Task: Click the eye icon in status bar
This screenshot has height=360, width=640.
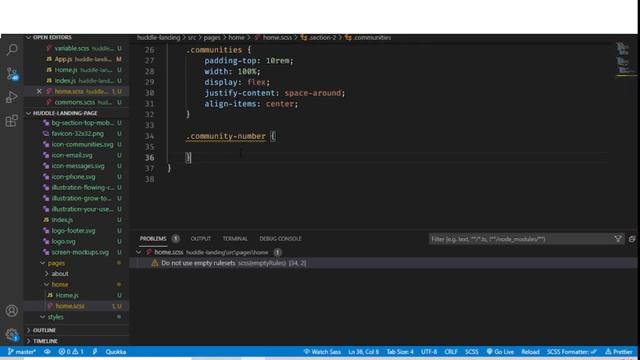Action: pyautogui.click(x=47, y=352)
